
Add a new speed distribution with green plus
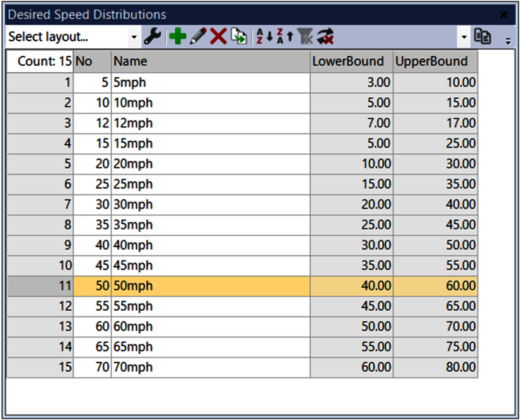pyautogui.click(x=178, y=36)
